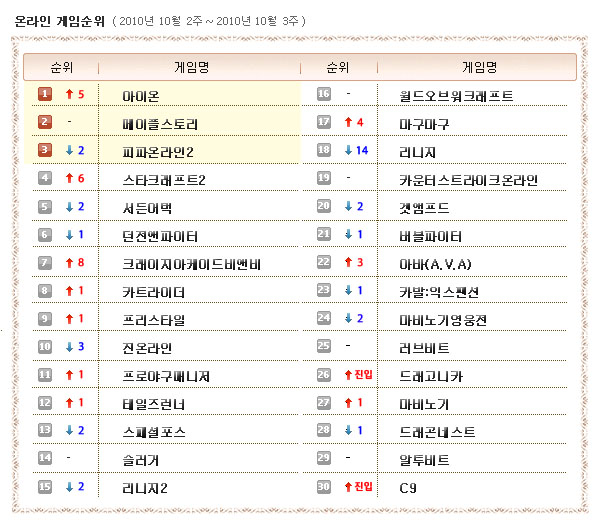Click the right 순위 column header

(338, 67)
